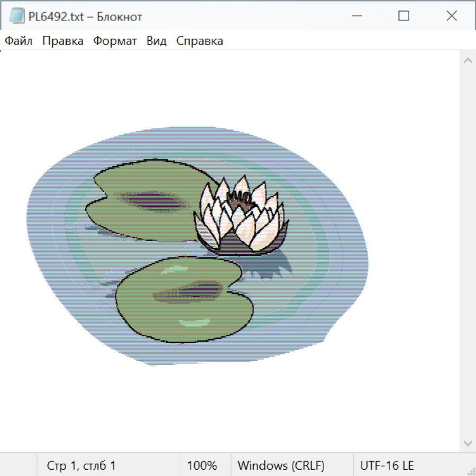The height and width of the screenshot is (476, 476).
Task: Click the UTF-16 LE encoding field
Action: 387,466
